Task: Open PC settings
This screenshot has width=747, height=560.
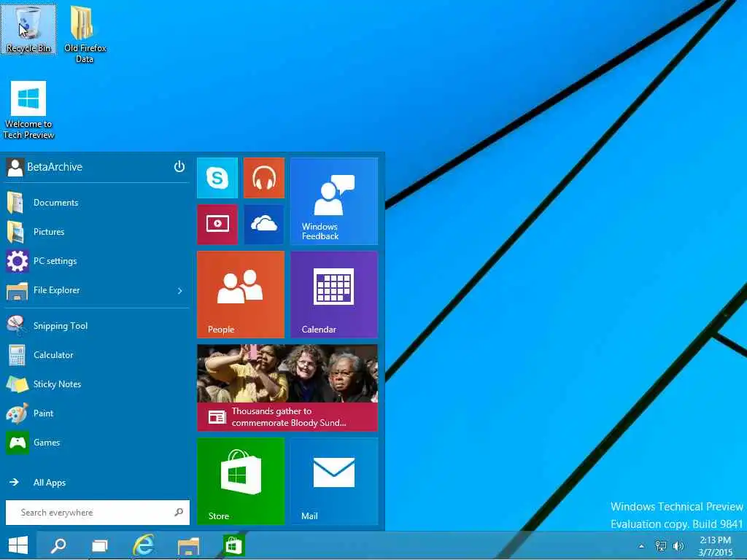Action: coord(97,261)
